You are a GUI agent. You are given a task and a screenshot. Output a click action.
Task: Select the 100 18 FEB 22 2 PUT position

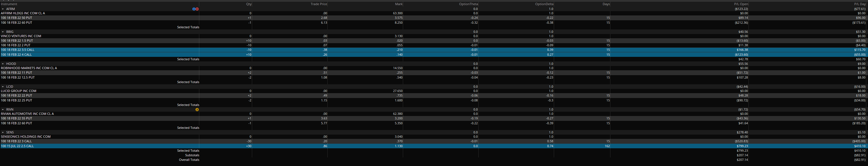(434, 45)
